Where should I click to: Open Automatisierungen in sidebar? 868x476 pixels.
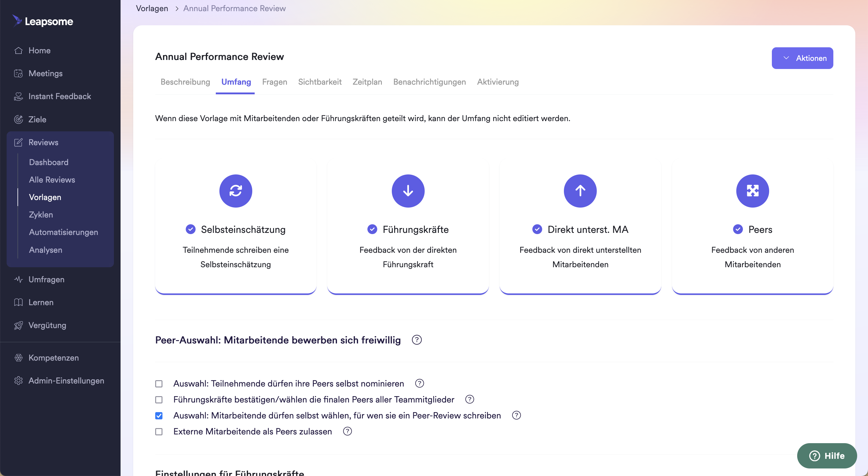[63, 232]
